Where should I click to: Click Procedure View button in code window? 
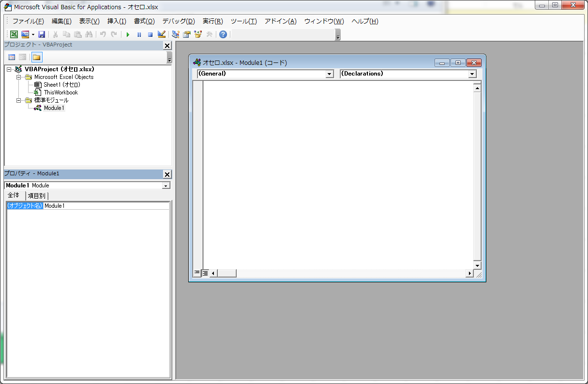[x=197, y=273]
